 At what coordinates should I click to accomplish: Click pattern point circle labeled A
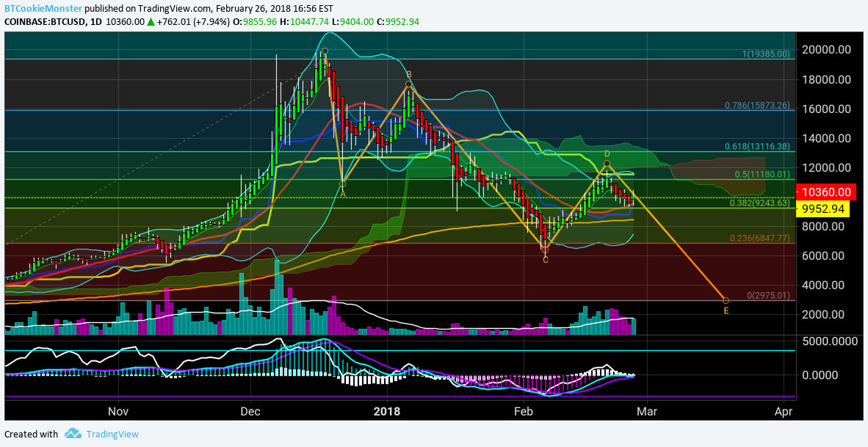click(343, 183)
